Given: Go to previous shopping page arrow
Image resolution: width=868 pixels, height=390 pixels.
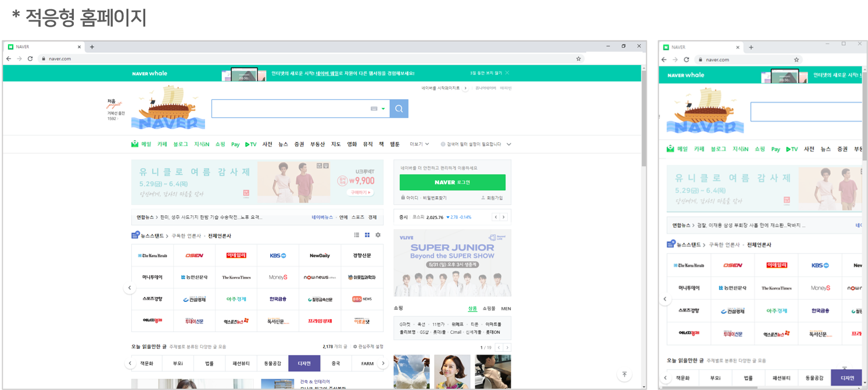Looking at the screenshot, I should (498, 348).
